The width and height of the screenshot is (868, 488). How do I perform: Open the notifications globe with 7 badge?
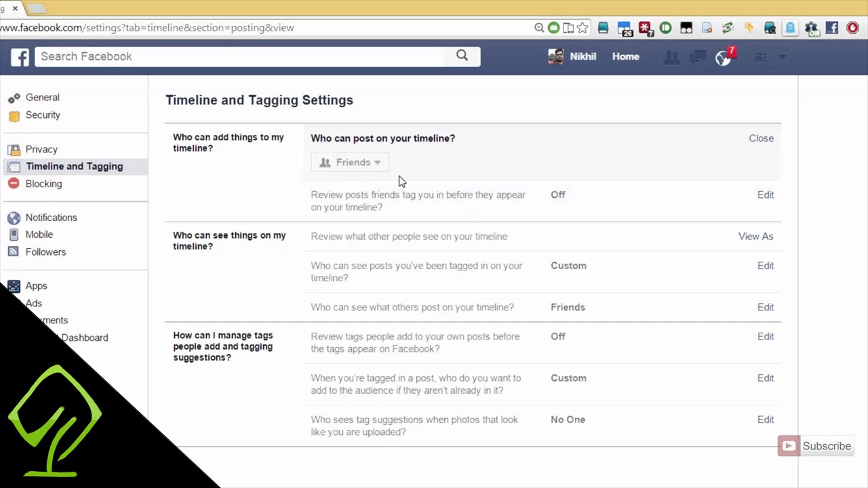[x=724, y=57]
